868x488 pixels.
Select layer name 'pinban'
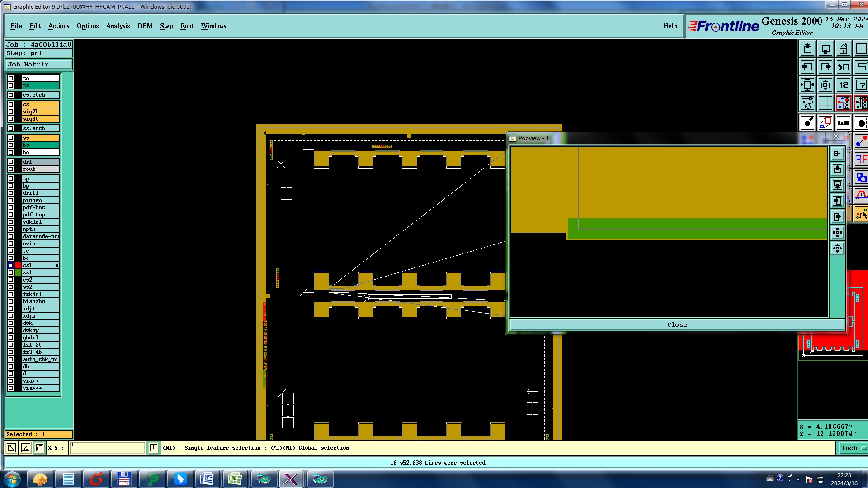(41, 200)
